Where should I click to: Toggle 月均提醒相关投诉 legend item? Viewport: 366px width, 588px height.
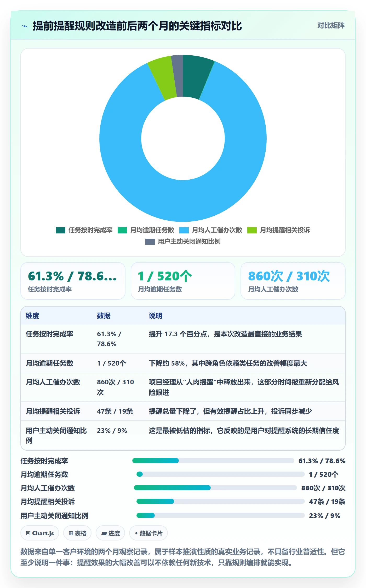279,230
